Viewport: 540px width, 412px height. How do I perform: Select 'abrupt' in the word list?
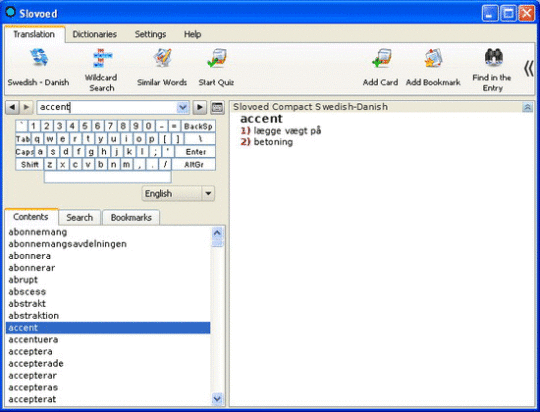click(107, 280)
